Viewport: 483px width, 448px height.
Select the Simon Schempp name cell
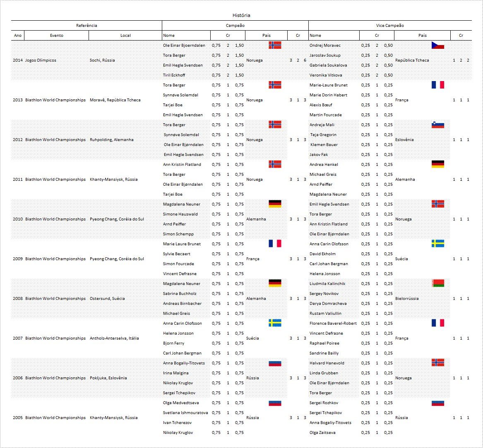pos(178,234)
